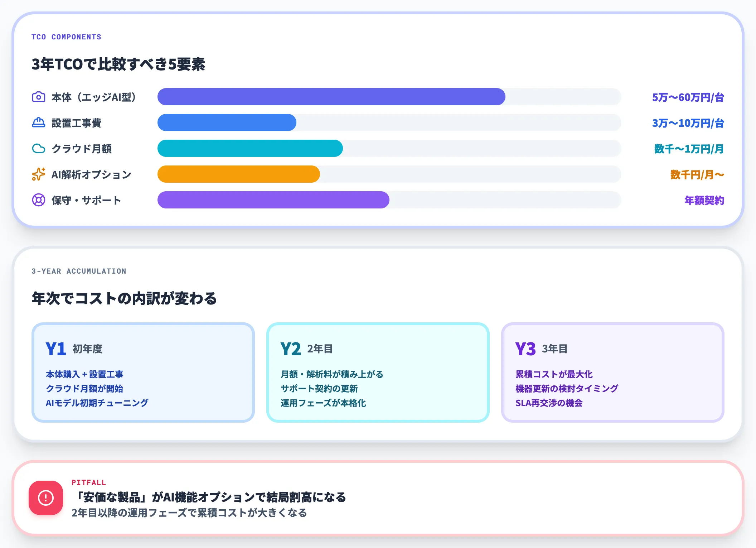The width and height of the screenshot is (756, 548).
Task: Click the indigo 本体 cost bar
Action: 331,97
